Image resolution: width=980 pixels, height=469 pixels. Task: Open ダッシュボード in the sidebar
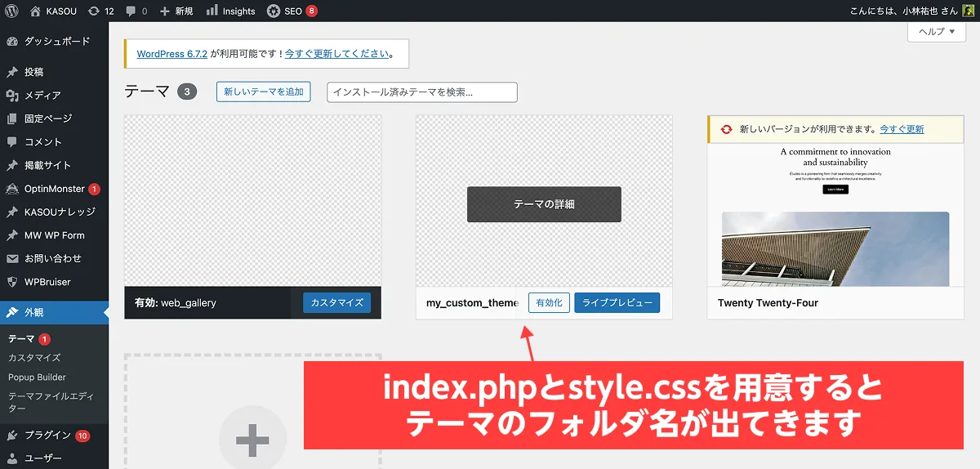click(56, 41)
